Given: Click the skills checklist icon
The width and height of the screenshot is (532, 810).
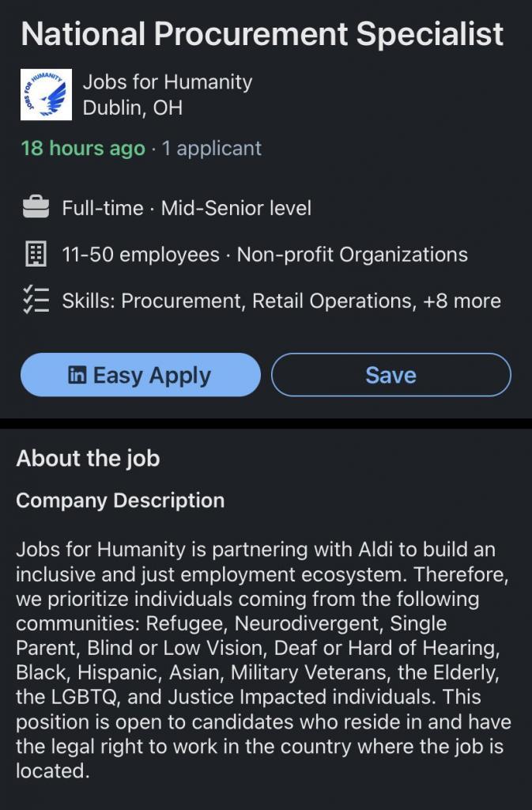Looking at the screenshot, I should click(x=36, y=300).
